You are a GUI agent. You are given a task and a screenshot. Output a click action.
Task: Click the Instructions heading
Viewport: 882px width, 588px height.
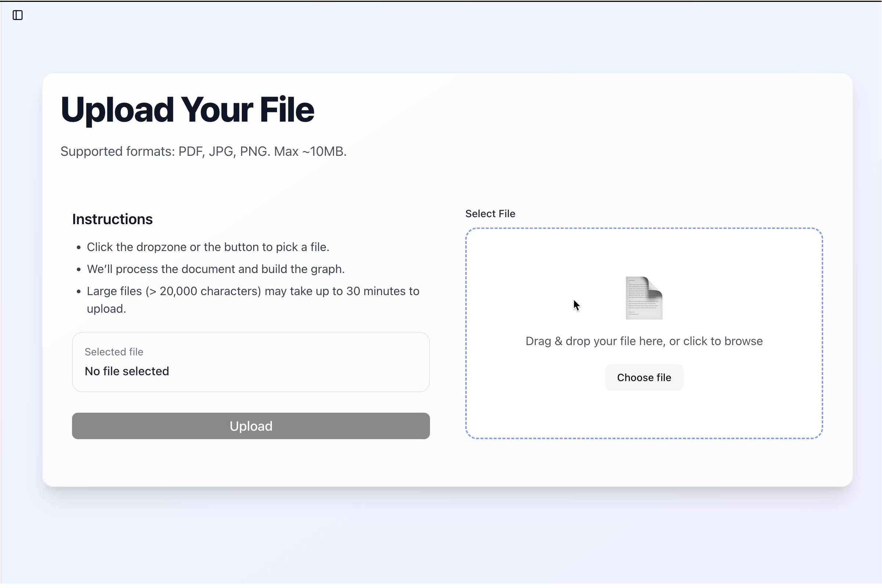tap(112, 219)
